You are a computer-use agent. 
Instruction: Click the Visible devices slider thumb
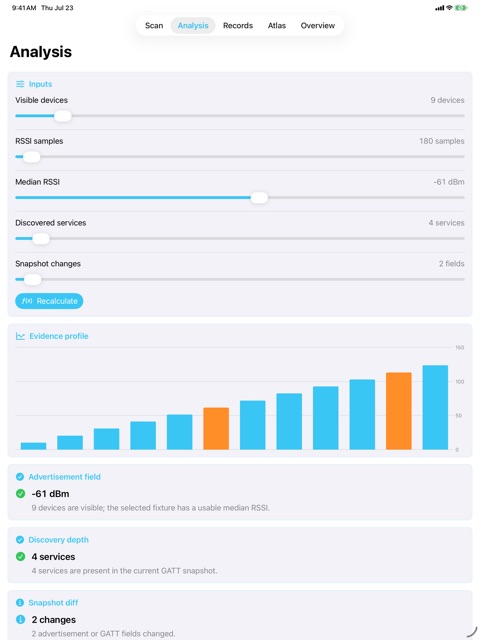pyautogui.click(x=63, y=116)
